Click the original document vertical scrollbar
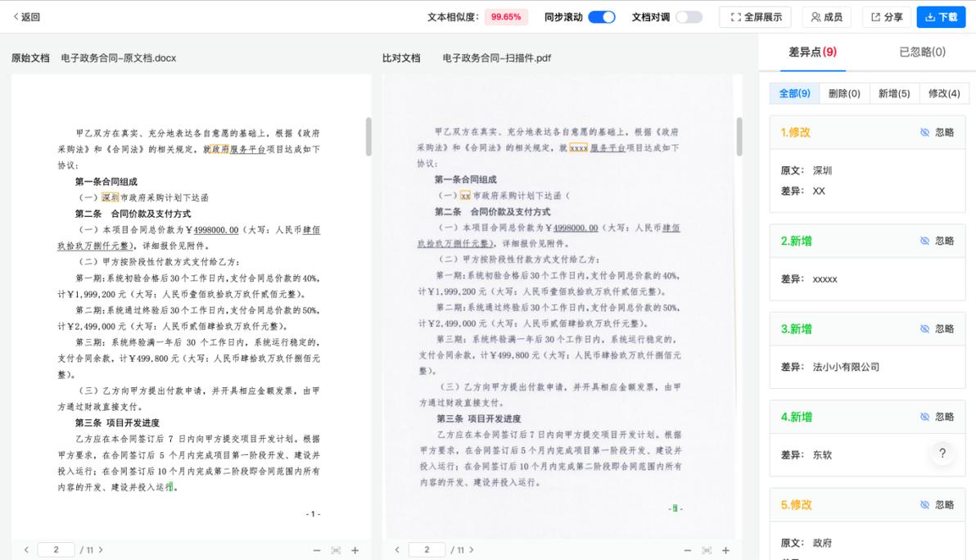 tap(368, 136)
